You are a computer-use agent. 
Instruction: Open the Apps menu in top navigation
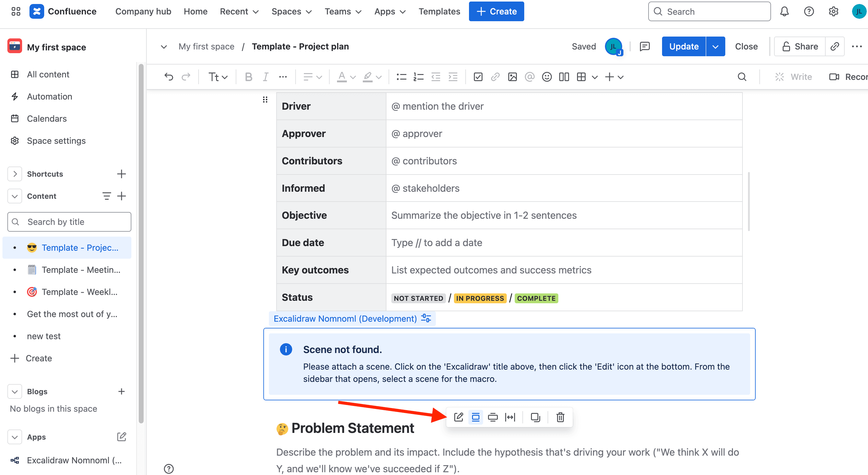click(x=390, y=11)
